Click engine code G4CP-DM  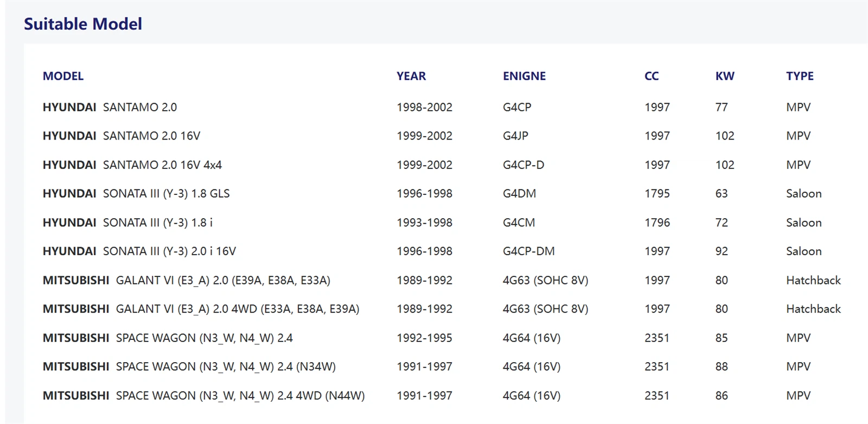[529, 251]
